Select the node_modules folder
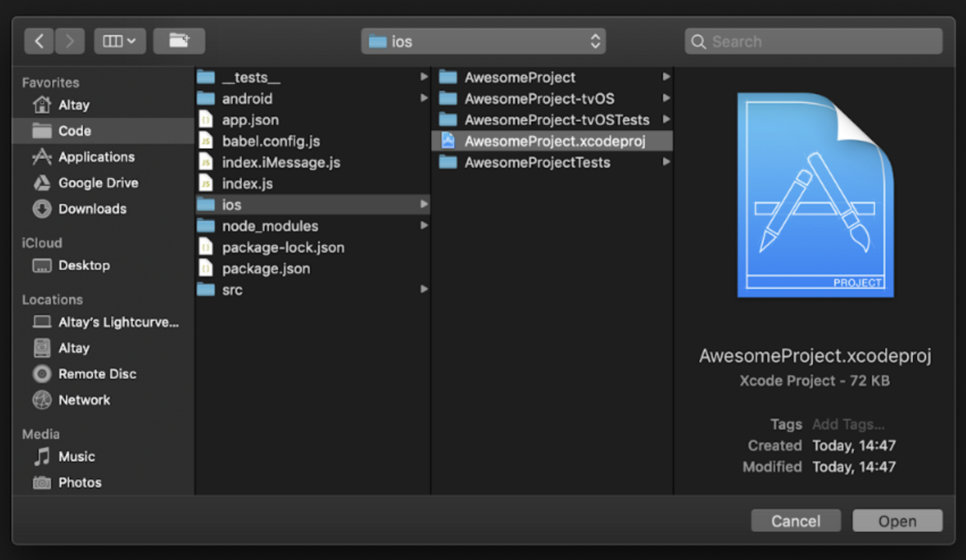The height and width of the screenshot is (560, 966). 313,226
